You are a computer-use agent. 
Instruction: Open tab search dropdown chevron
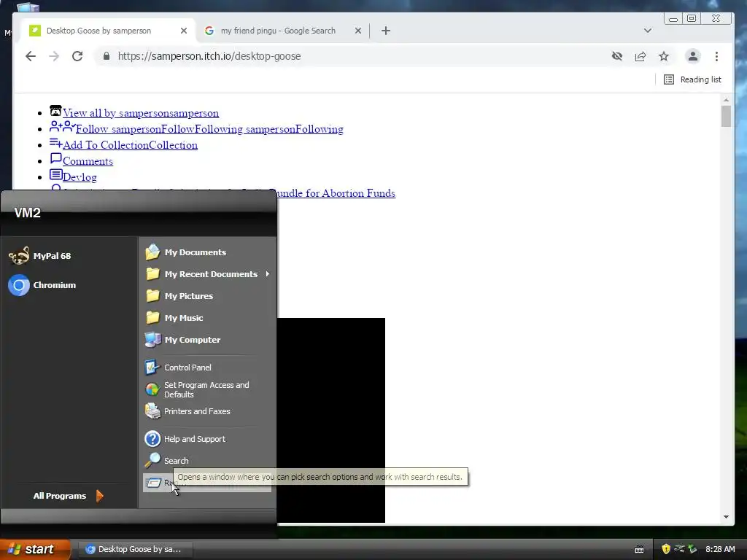[648, 31]
